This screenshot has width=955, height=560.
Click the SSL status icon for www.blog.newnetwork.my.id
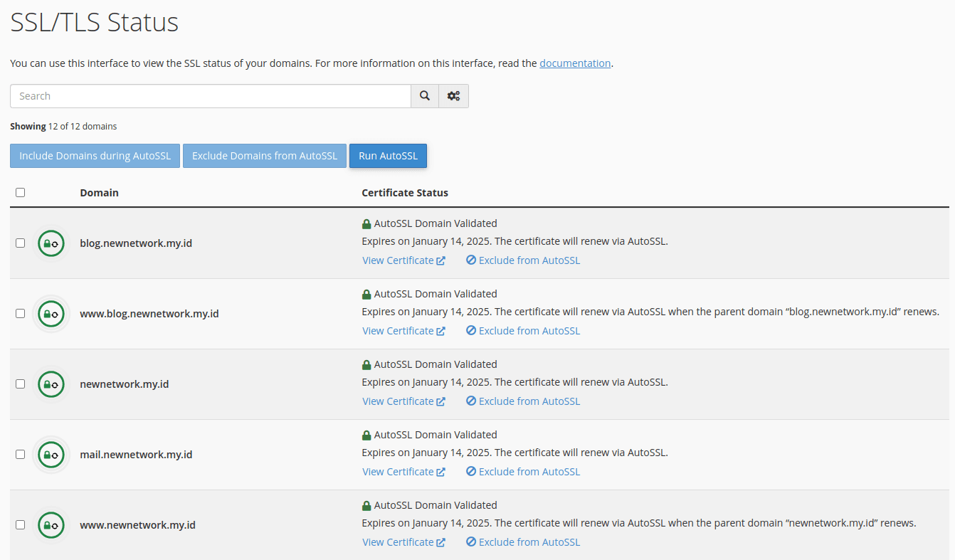click(51, 314)
